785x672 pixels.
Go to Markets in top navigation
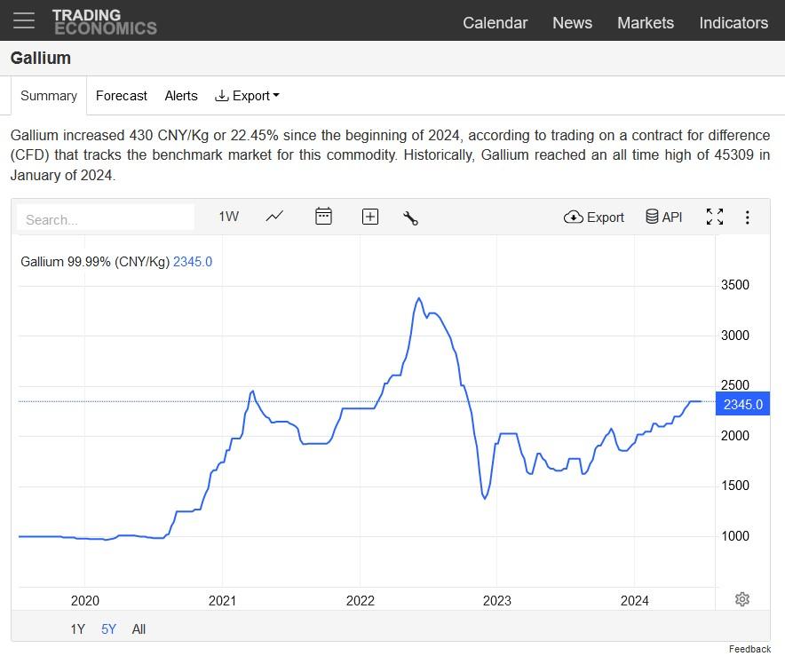[645, 23]
